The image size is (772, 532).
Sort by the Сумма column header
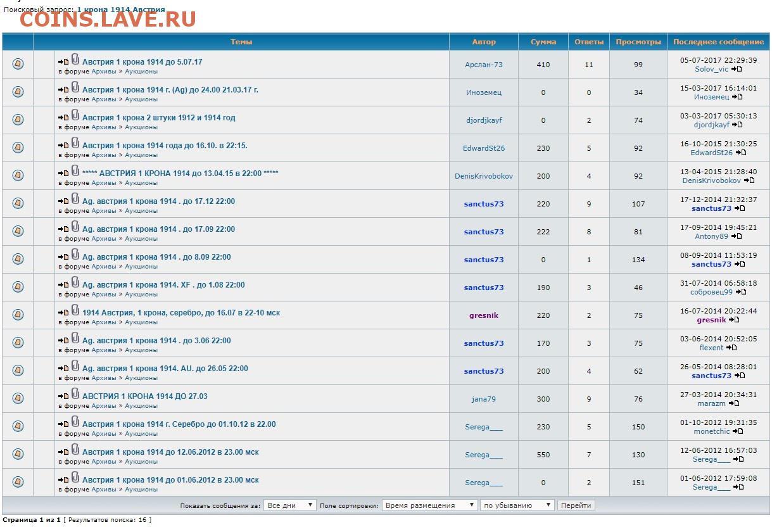[543, 42]
